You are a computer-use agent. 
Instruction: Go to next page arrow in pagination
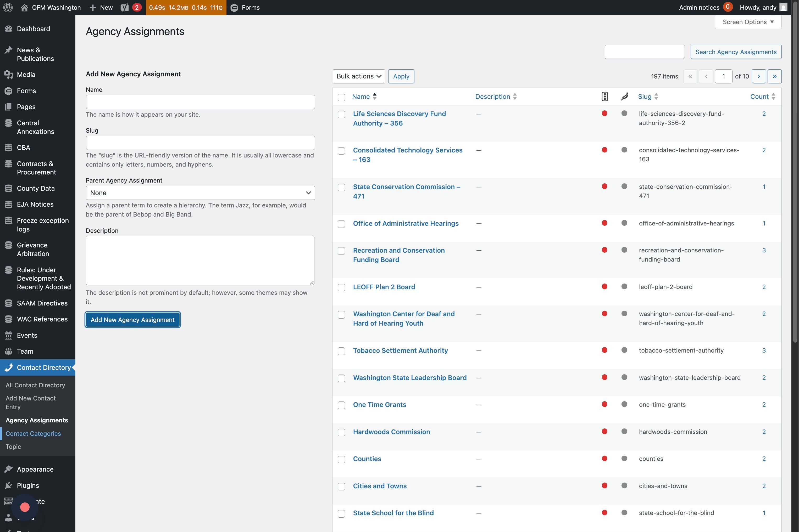(x=759, y=76)
